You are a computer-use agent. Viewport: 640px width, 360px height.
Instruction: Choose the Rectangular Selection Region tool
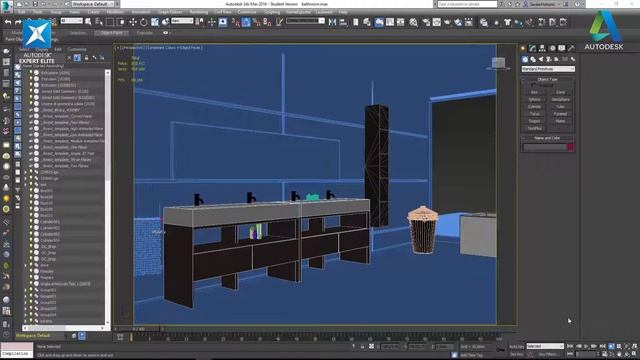[110, 22]
